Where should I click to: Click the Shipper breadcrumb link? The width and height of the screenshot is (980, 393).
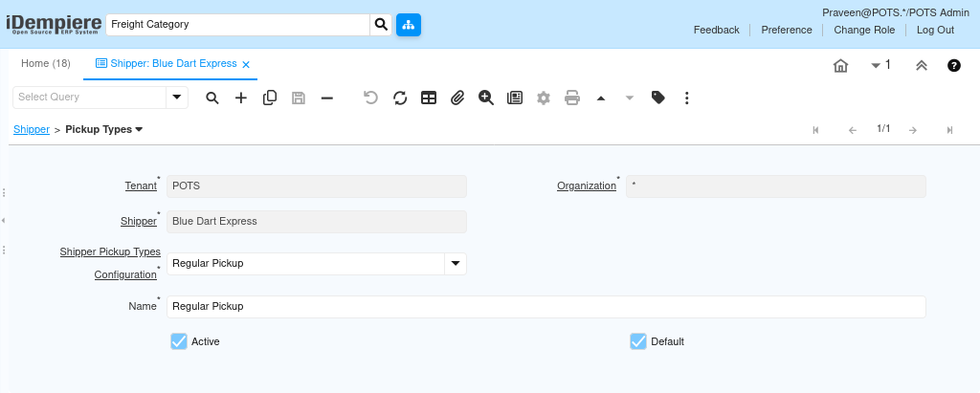(x=32, y=129)
